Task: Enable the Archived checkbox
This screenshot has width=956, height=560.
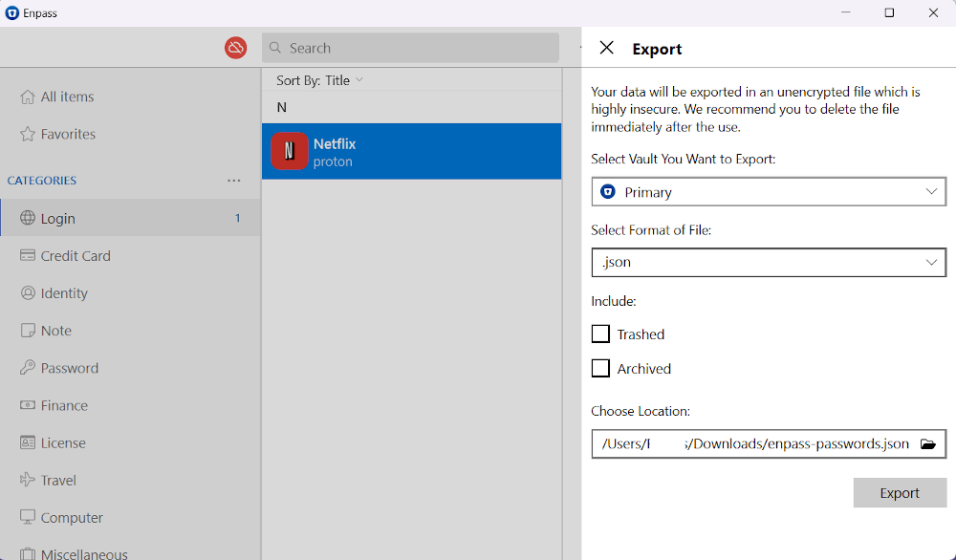Action: pos(600,368)
